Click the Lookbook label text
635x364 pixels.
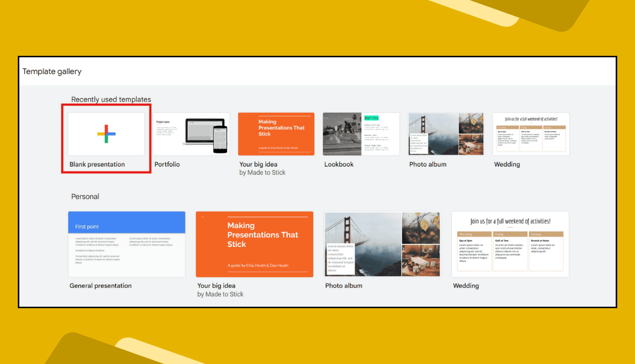[x=339, y=164]
